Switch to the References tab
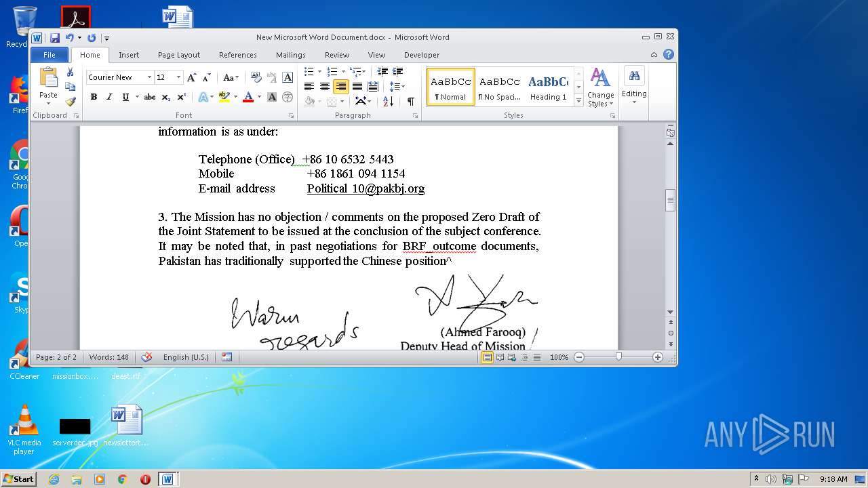 coord(238,55)
